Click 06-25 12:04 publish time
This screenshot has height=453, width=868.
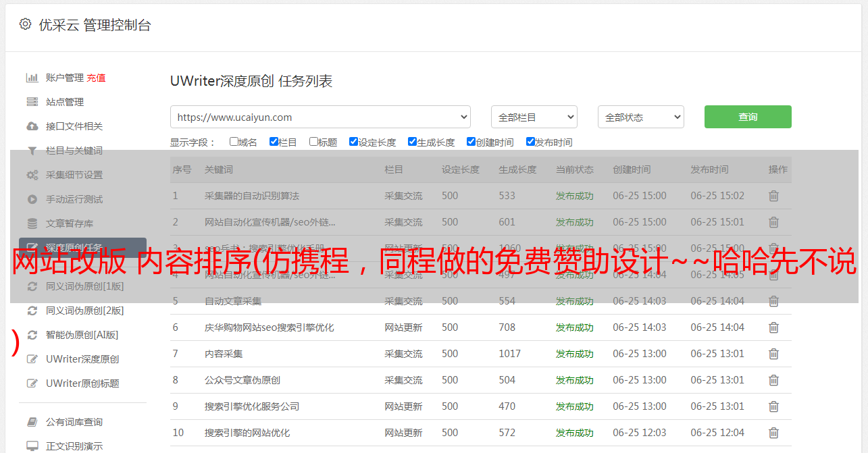coord(717,433)
